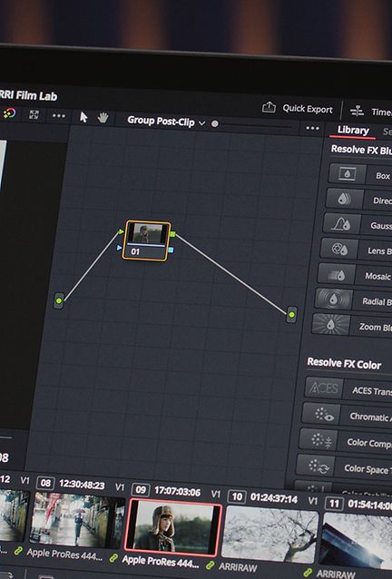Click the Gaussian Blur label
This screenshot has width=392, height=579.
tap(381, 225)
